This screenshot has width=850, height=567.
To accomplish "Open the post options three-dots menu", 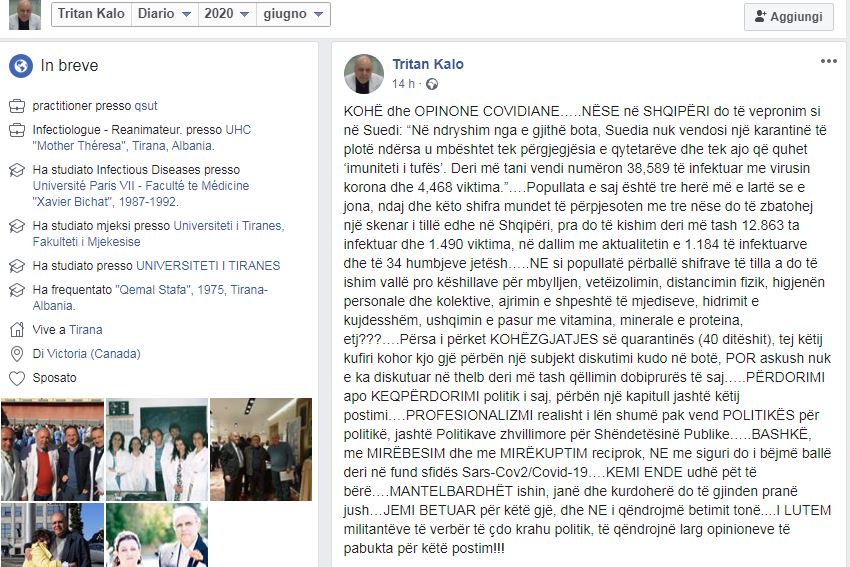I will pyautogui.click(x=828, y=61).
